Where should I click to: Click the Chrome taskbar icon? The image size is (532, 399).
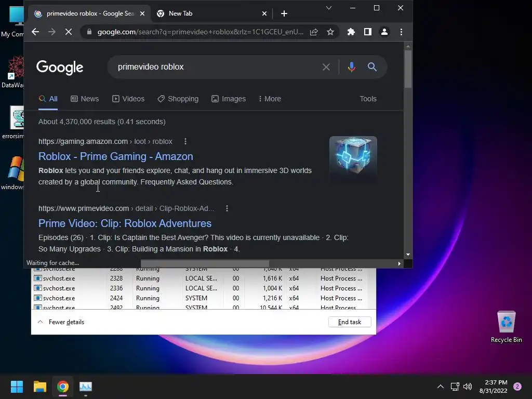point(63,387)
